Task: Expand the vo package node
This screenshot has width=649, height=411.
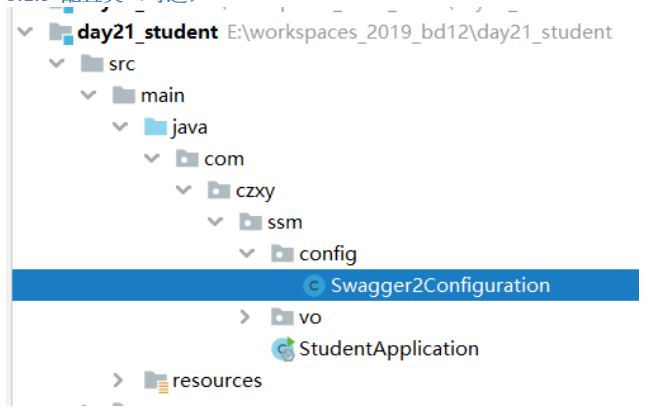Action: point(246,317)
